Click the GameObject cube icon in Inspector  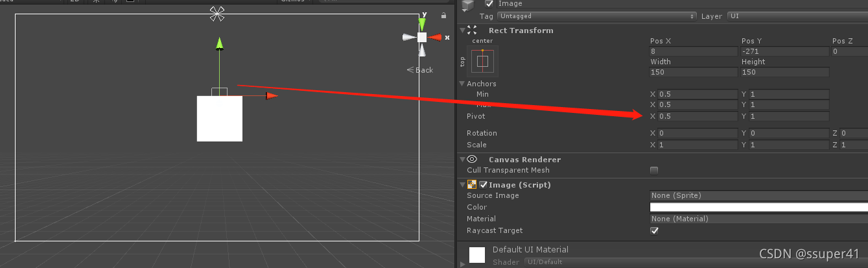(467, 6)
